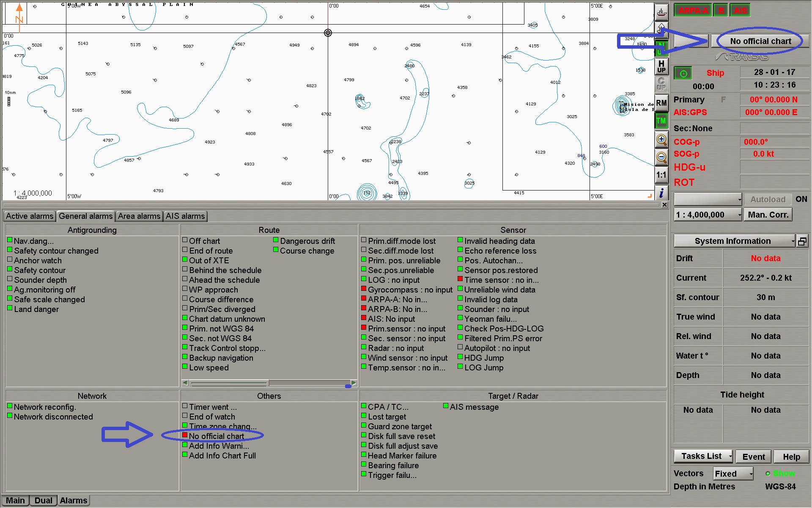The image size is (812, 508).
Task: Select Head Up orientation button
Action: 661,66
